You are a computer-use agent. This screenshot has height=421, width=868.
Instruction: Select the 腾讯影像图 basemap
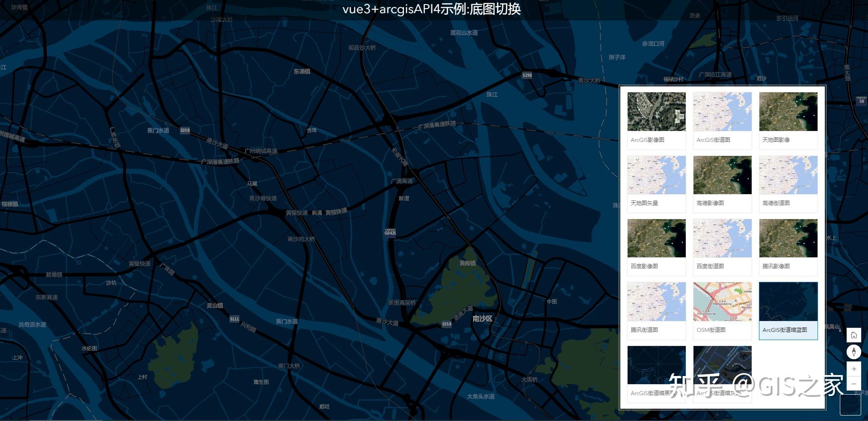point(788,247)
